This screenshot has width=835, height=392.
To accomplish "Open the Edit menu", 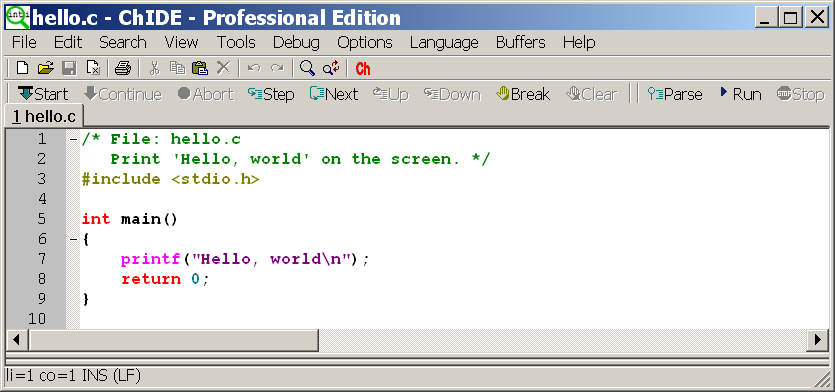I will point(68,42).
